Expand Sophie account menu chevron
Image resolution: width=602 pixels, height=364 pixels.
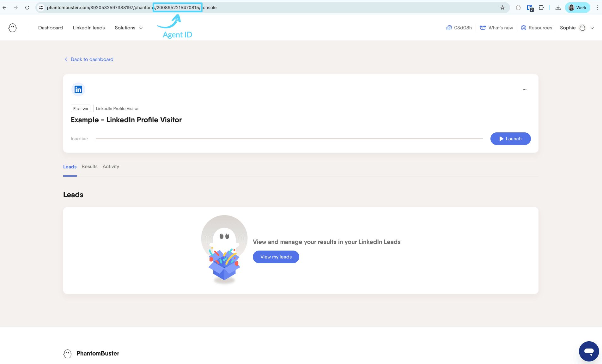click(x=592, y=28)
